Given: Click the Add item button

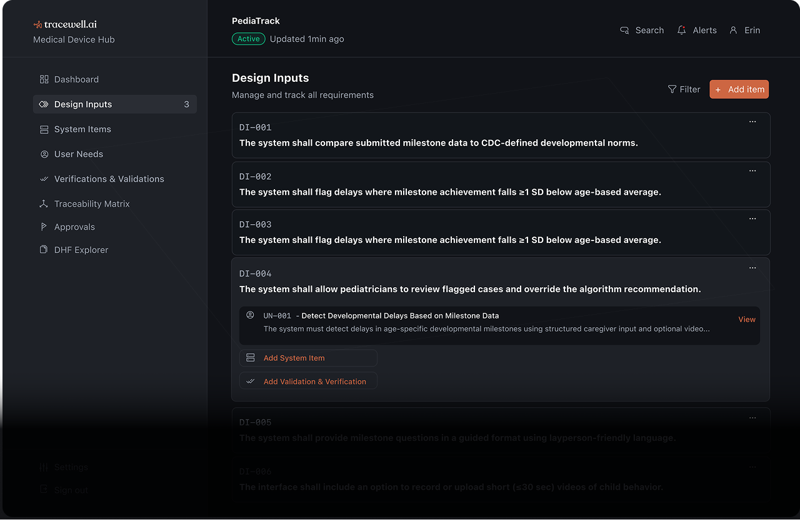Looking at the screenshot, I should (x=739, y=89).
